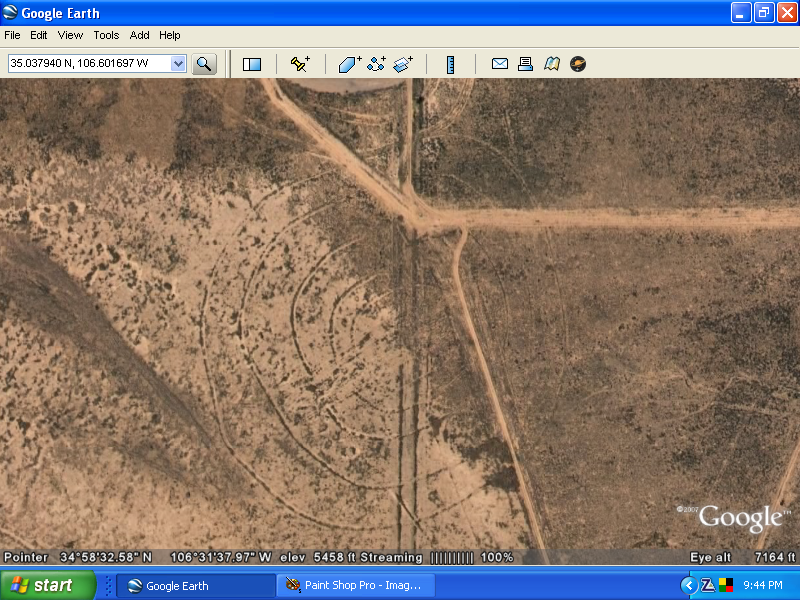
Task: Click the Streaming 100% progress indicator
Action: pyautogui.click(x=437, y=557)
